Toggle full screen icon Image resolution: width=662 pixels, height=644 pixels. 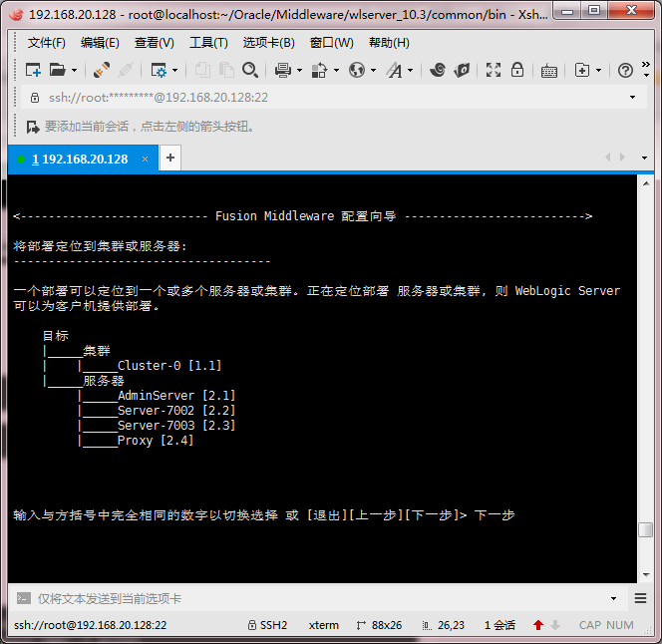coord(494,70)
